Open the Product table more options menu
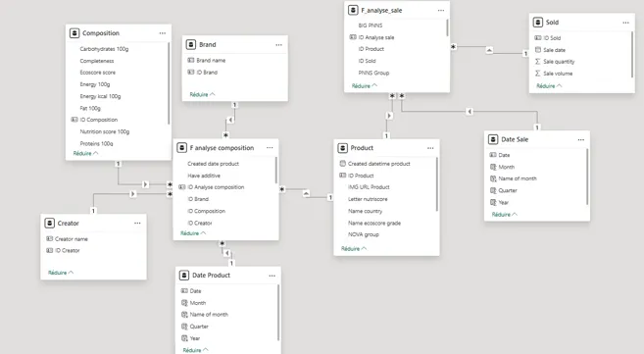 (x=430, y=148)
